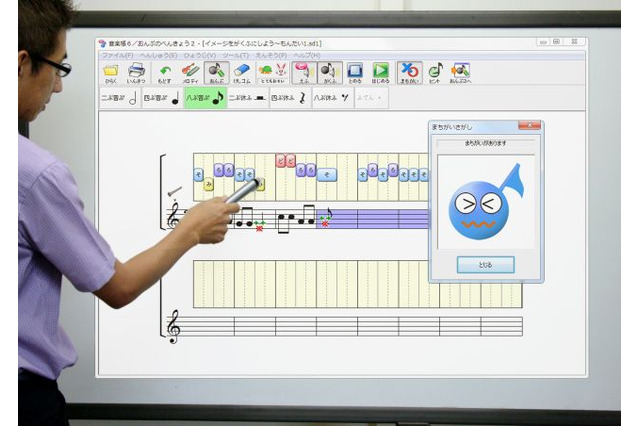The image size is (640, 426).
Task: Open the greyed ふてん dropdown
Action: click(x=371, y=98)
